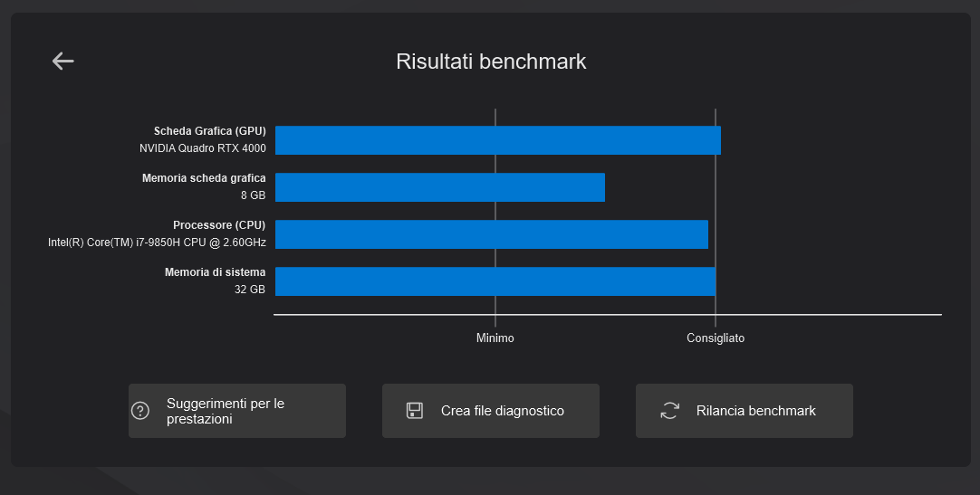Click the Consigliato axis label
Screen dimensions: 980x495
tap(716, 338)
